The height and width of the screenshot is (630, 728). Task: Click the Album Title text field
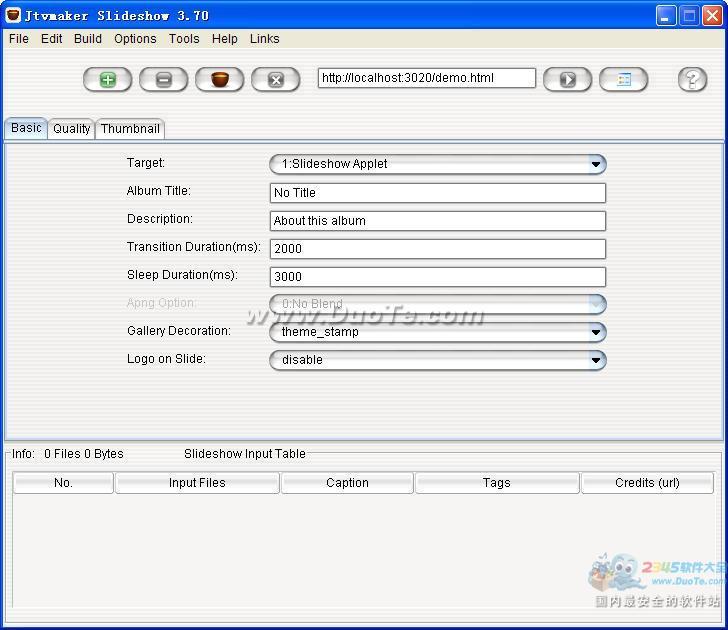pos(438,193)
